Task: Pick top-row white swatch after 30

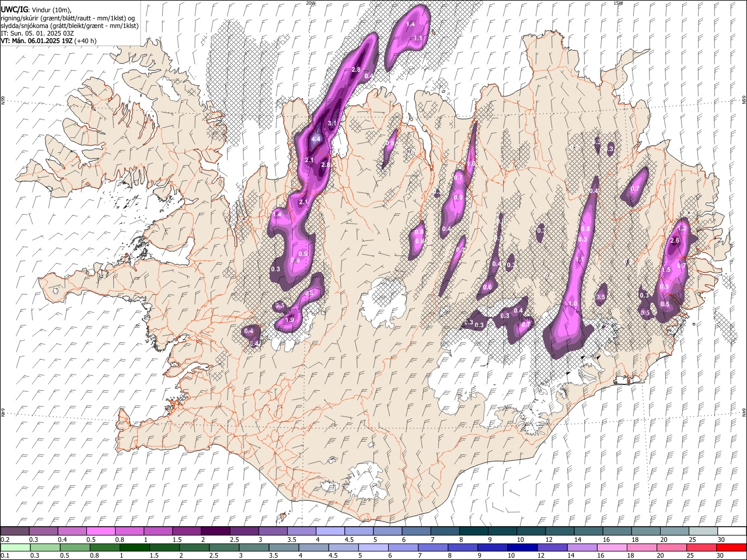Action: [732, 531]
